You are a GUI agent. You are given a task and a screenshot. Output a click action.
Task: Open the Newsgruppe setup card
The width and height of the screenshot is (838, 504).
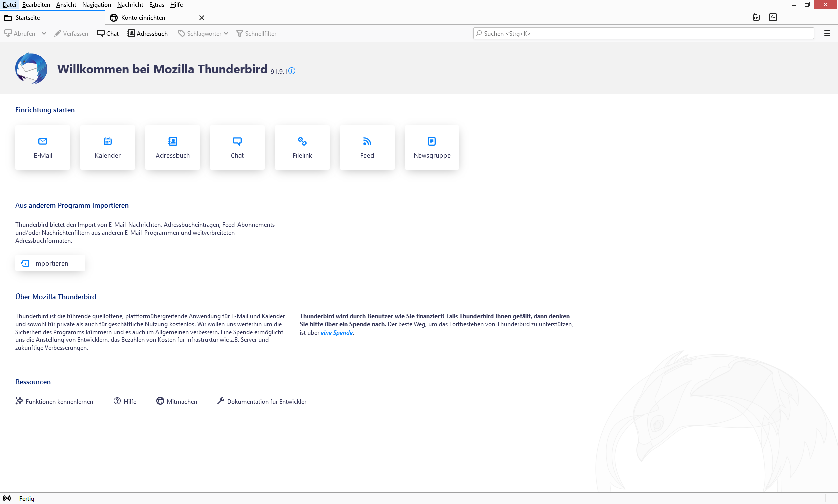pyautogui.click(x=432, y=148)
